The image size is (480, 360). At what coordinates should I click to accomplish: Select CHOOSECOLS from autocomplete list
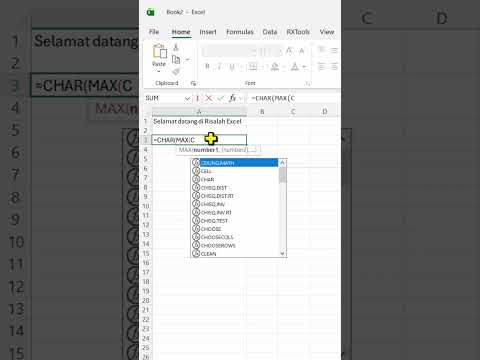click(x=235, y=237)
